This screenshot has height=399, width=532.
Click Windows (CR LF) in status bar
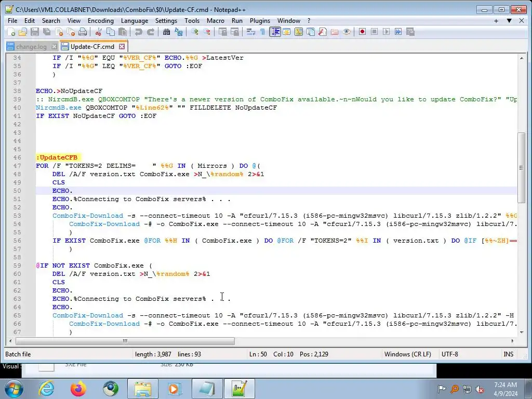click(407, 354)
